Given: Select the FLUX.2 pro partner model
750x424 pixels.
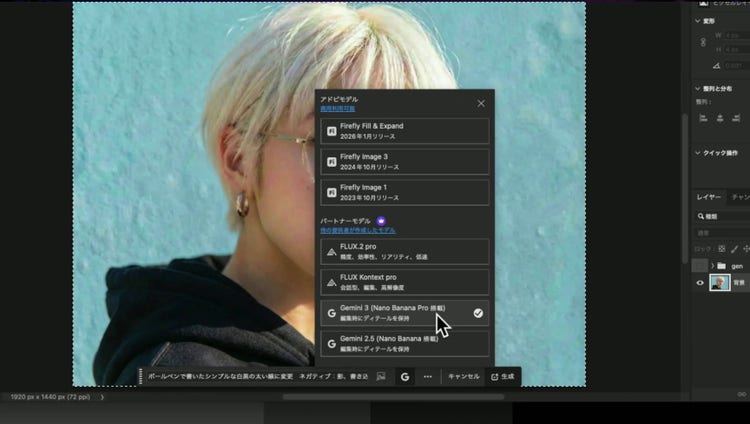Looking at the screenshot, I should (x=405, y=251).
